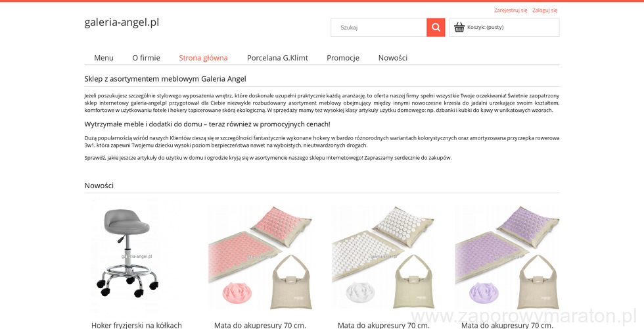Go to galeria-angel.pl site logo
644x329 pixels.
click(x=122, y=22)
